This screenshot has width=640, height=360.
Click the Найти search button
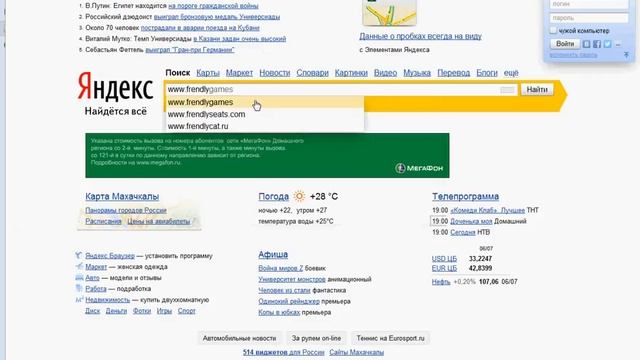tap(537, 89)
